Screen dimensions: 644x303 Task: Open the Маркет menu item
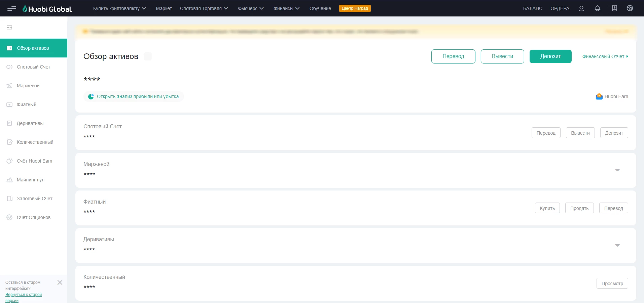(x=164, y=8)
